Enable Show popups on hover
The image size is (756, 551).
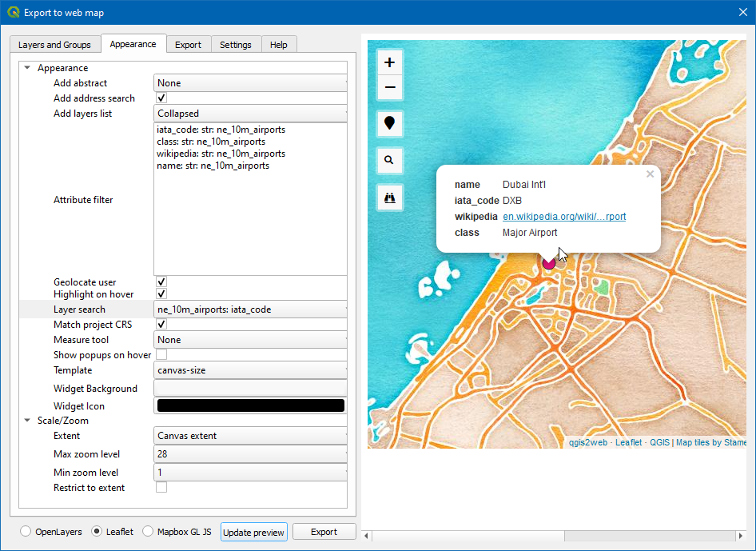161,355
